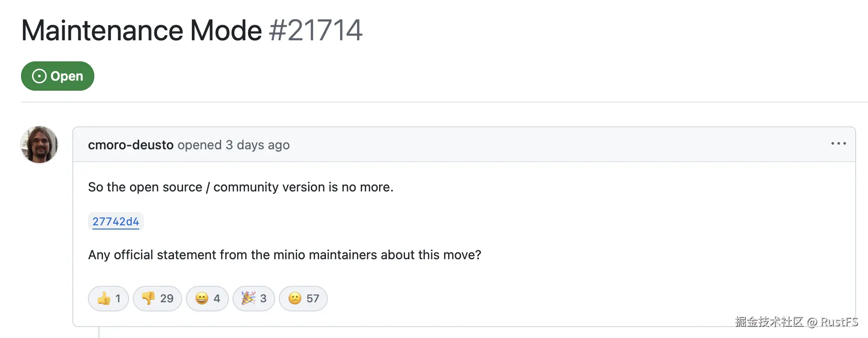Click the issue number #21714
The height and width of the screenshot is (338, 868).
coord(315,30)
